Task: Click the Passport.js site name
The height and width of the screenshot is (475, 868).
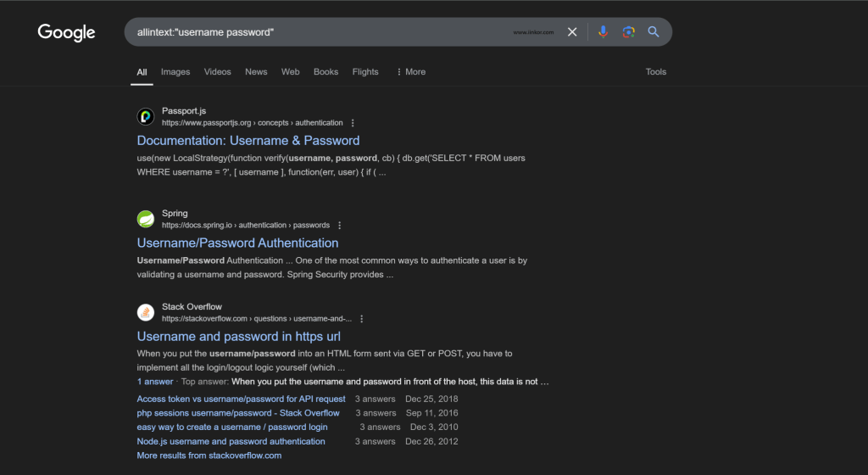Action: click(x=184, y=111)
